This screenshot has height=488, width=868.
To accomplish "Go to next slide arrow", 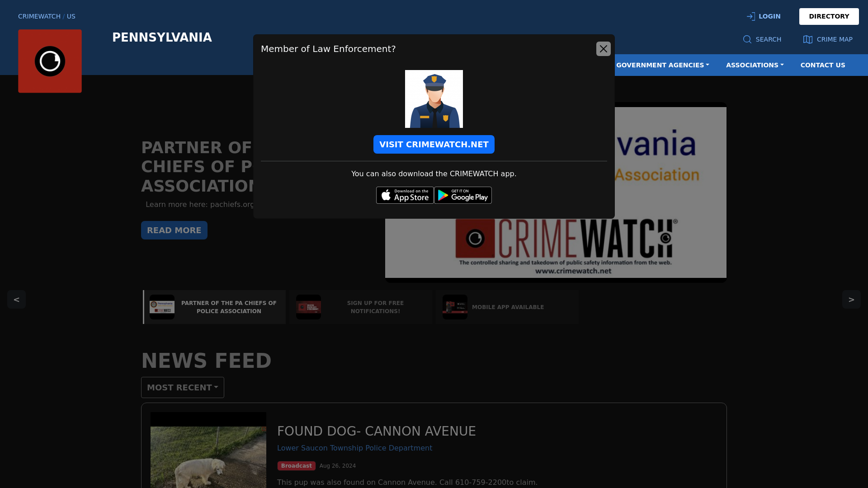I will (x=851, y=299).
